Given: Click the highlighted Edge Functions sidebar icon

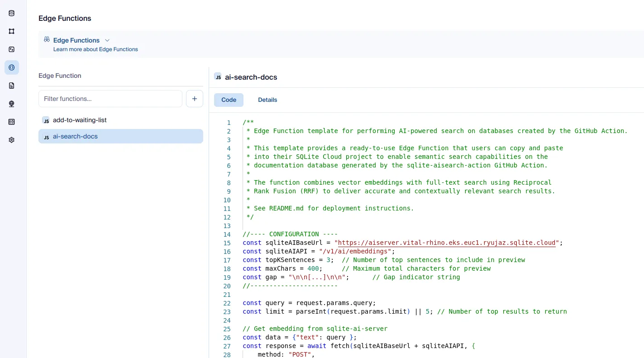Looking at the screenshot, I should pyautogui.click(x=11, y=67).
